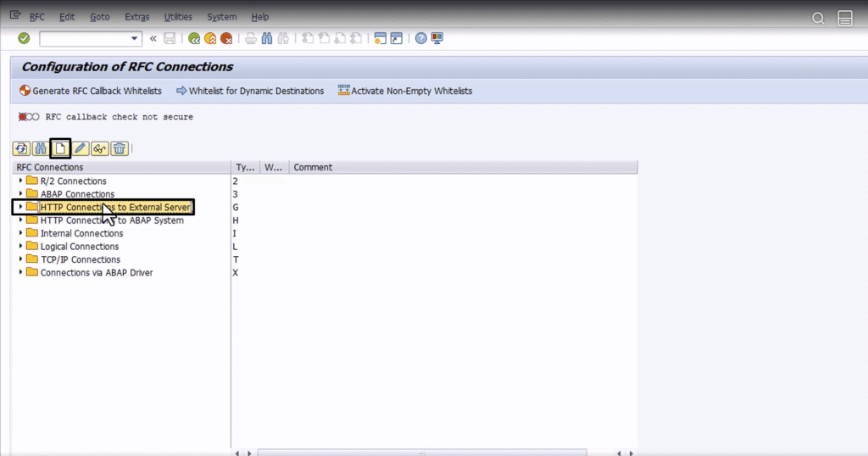Click the Find Next icon in the standard toolbar

coord(283,38)
